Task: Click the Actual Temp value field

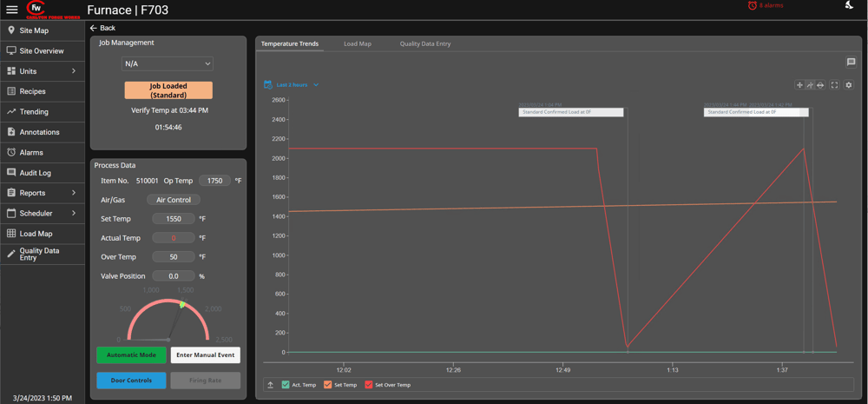Action: click(x=174, y=238)
